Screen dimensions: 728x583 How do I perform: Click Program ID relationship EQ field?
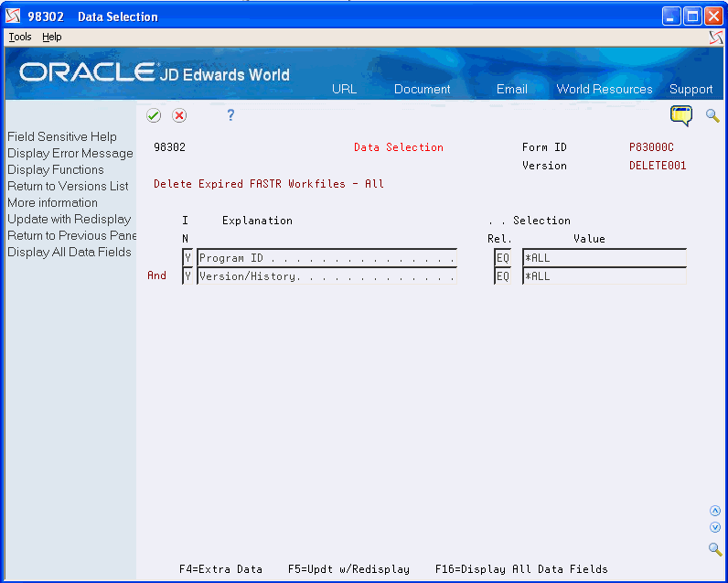pyautogui.click(x=503, y=258)
